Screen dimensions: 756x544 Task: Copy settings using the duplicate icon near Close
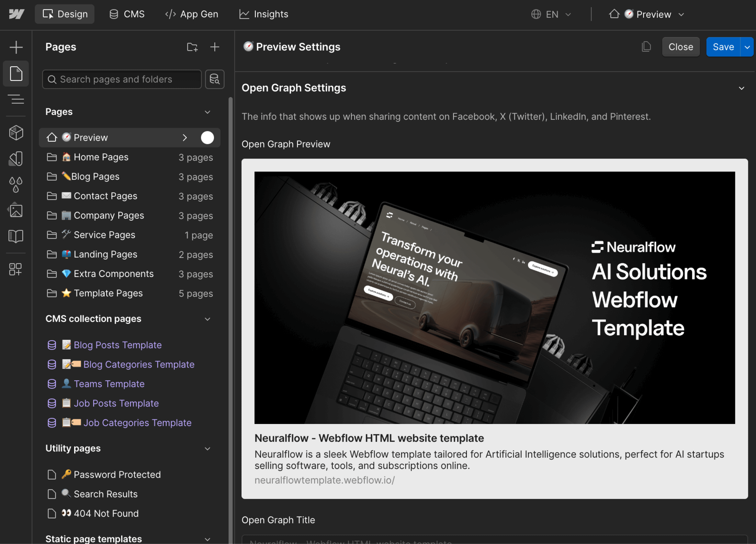(646, 47)
